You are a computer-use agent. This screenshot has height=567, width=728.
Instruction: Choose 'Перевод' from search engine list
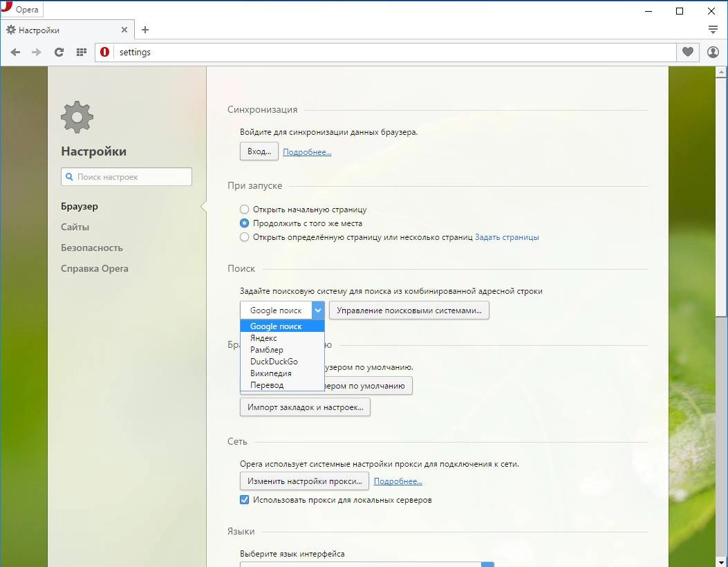282,385
